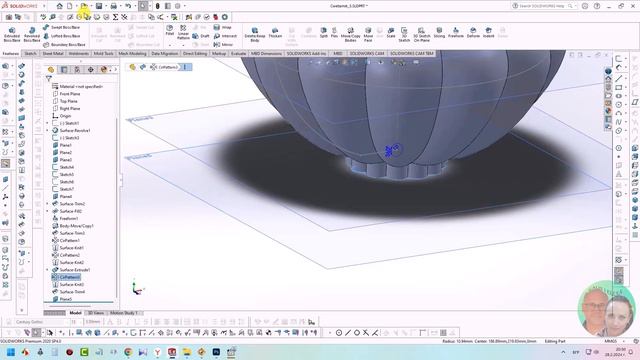Switch to the Motion Study 1 tab
The width and height of the screenshot is (640, 360).
coord(124,313)
